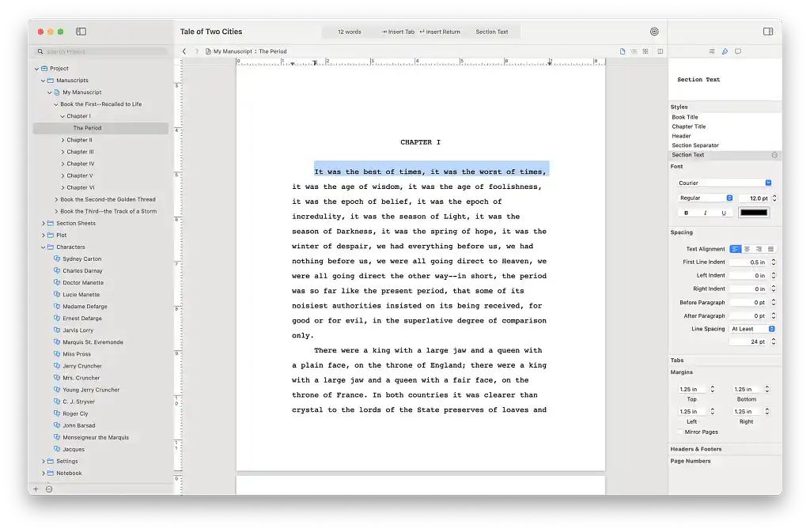The width and height of the screenshot is (810, 532).
Task: Toggle bold text formatting
Action: click(686, 213)
